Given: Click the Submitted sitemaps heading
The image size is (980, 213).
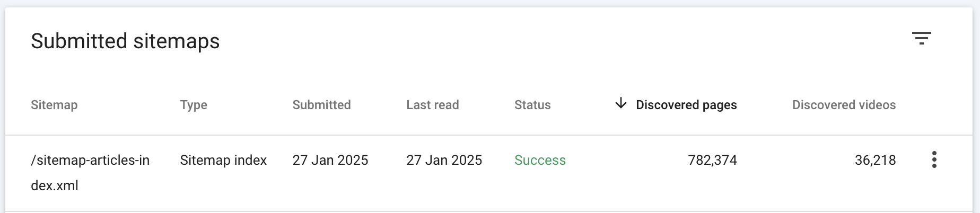Looking at the screenshot, I should pos(125,41).
